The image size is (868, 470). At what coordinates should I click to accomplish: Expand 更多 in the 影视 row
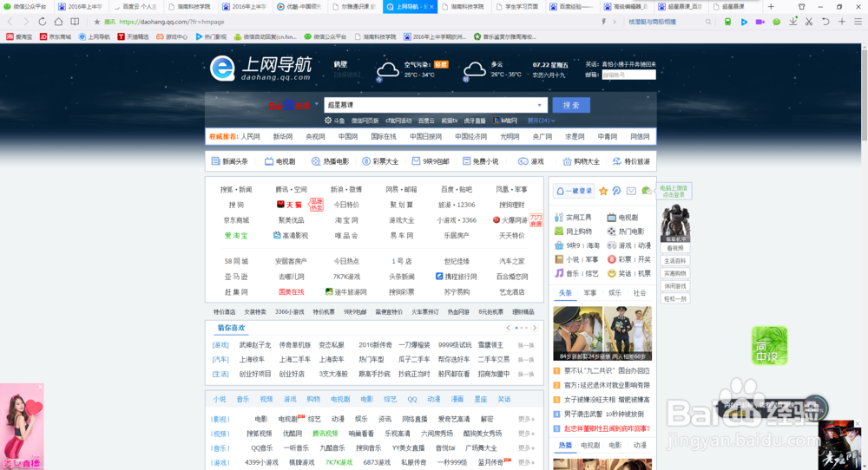(527, 419)
